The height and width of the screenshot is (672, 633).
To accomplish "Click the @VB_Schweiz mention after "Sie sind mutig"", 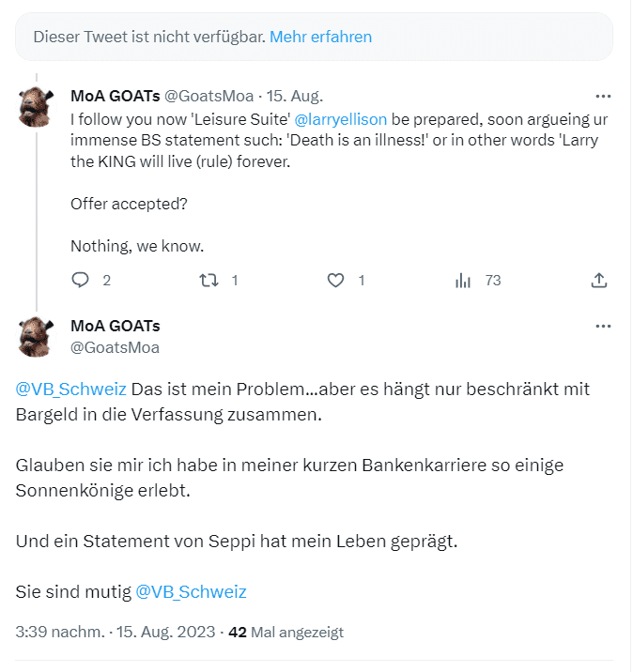I will 191,592.
